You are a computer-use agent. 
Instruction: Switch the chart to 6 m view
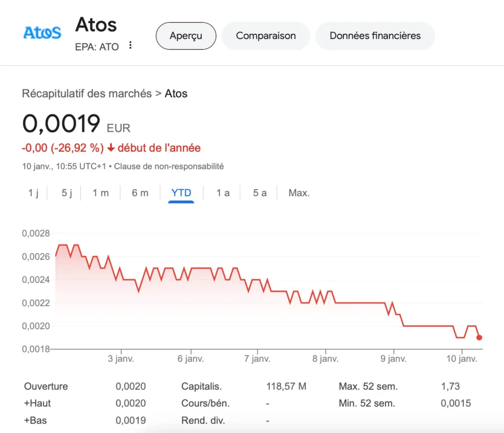(x=140, y=193)
